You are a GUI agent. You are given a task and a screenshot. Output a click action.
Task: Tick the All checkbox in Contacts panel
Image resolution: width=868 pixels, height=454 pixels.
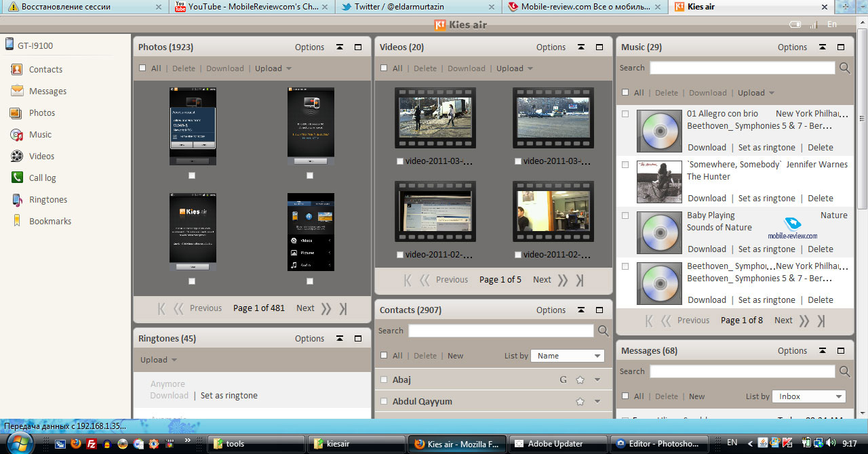point(384,355)
